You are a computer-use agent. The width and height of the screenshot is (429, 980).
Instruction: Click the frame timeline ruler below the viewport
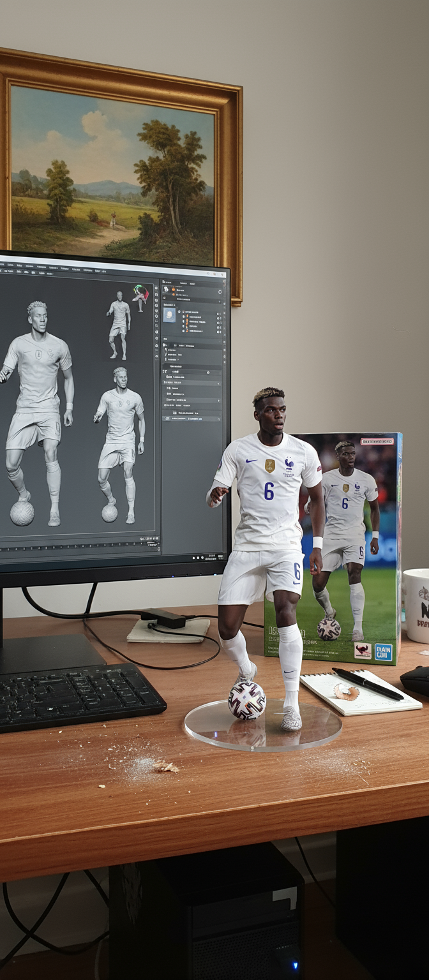[77, 547]
